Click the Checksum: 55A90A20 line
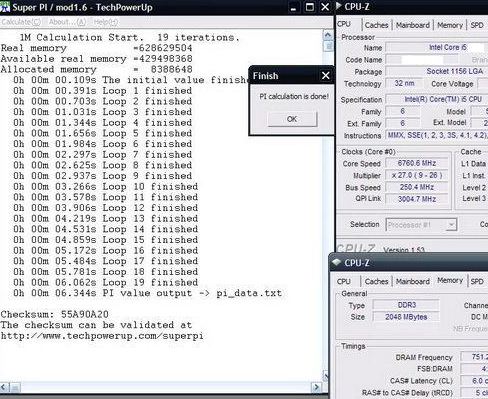488x399 pixels. tap(55, 314)
